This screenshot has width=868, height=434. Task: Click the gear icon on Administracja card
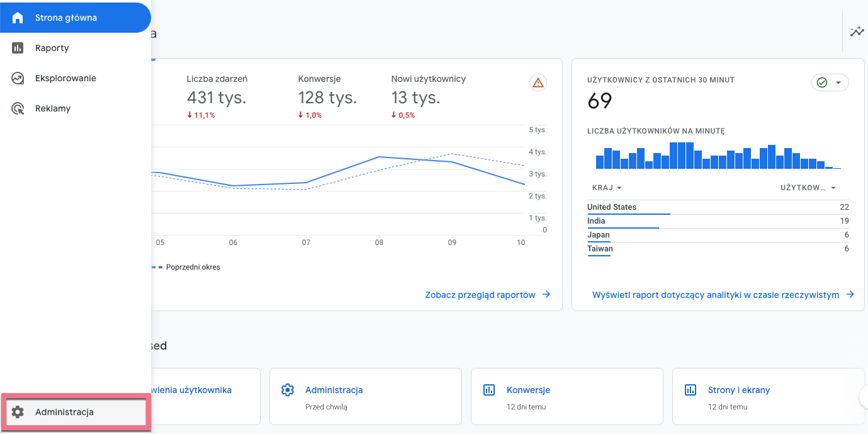(288, 390)
